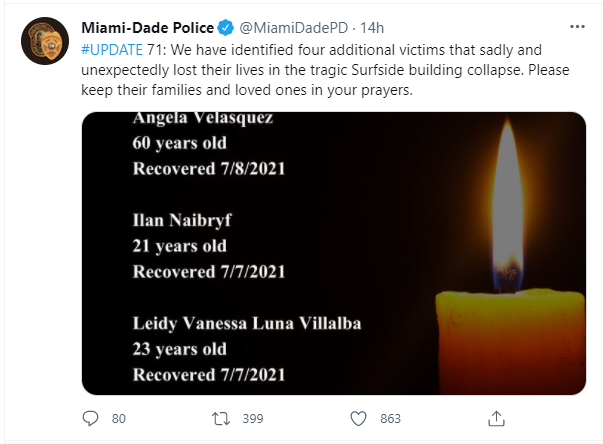Image resolution: width=603 pixels, height=444 pixels.
Task: View the 399 retweets count
Action: [x=253, y=418]
